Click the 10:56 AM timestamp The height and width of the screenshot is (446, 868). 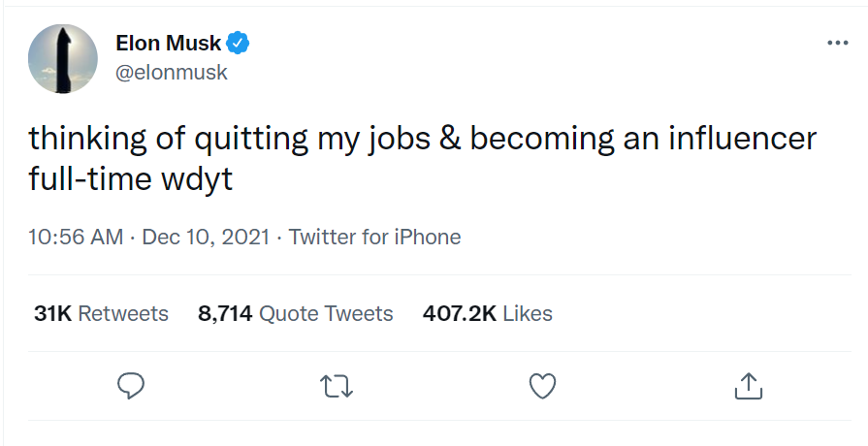coord(76,237)
